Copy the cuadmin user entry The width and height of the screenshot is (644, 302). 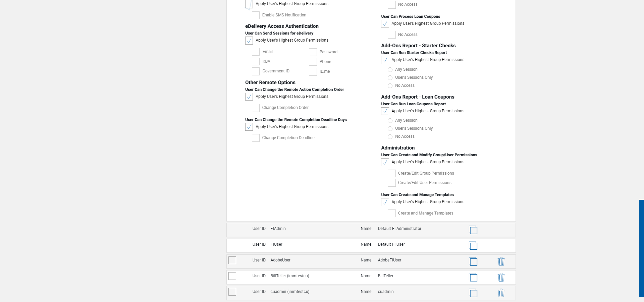(473, 293)
